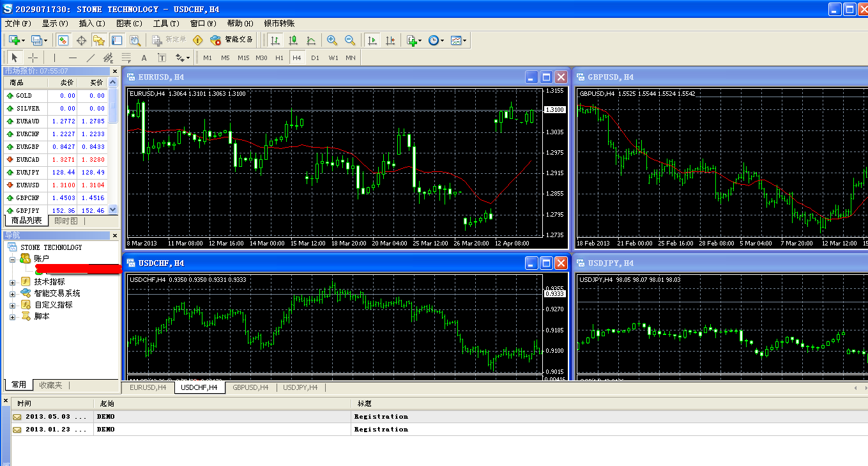The image size is (868, 466).
Task: Open dropdown arrow beside templates icon
Action: 465,40
